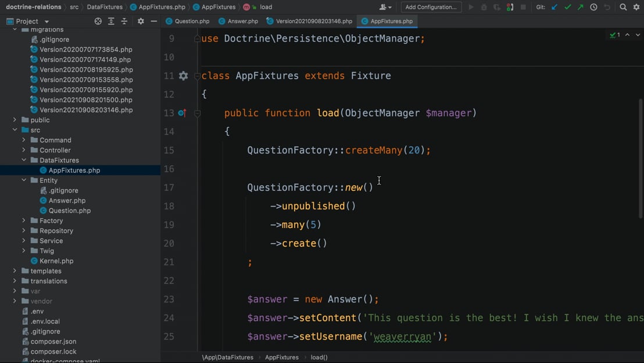Hide the Project tool window

[x=153, y=21]
